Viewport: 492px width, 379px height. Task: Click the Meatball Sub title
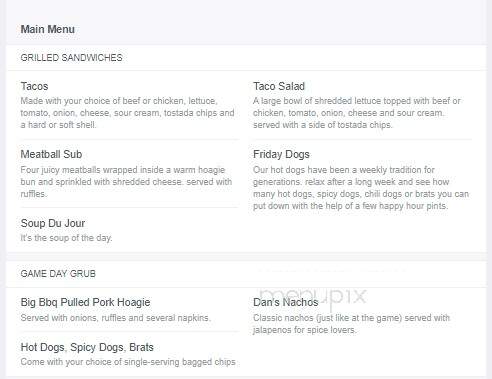tap(51, 154)
